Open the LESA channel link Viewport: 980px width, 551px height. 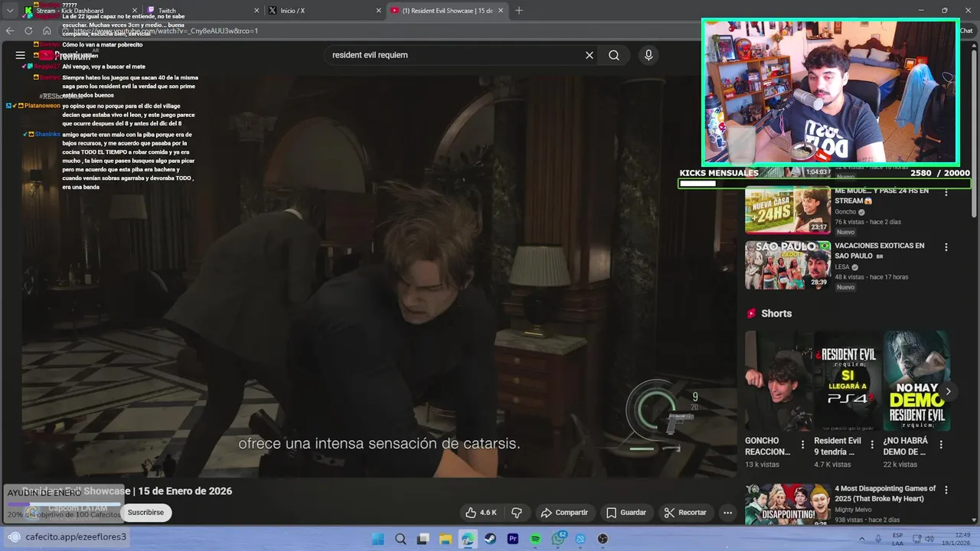click(843, 267)
